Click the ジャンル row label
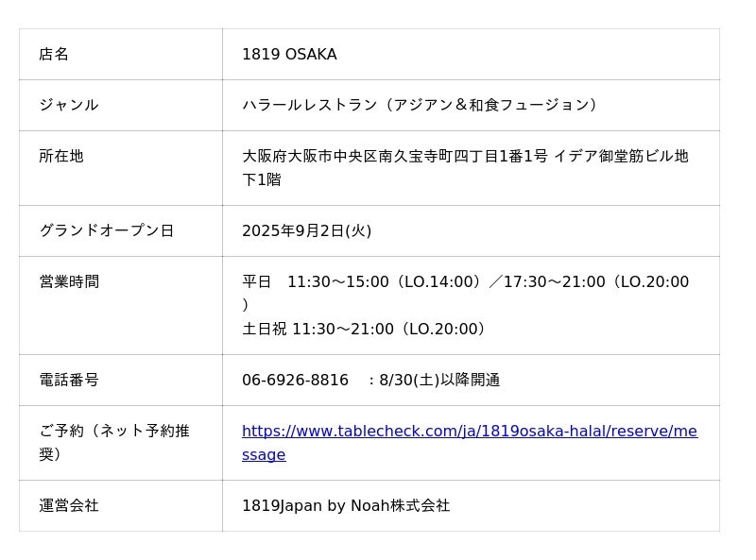Image resolution: width=756 pixels, height=560 pixels. [68, 106]
